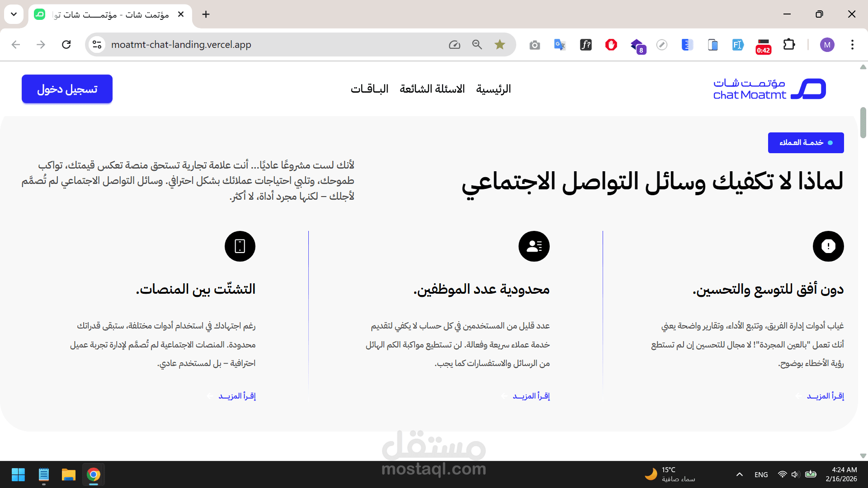The height and width of the screenshot is (488, 868).
Task: Open the Extensions puzzle-piece menu
Action: click(x=789, y=44)
